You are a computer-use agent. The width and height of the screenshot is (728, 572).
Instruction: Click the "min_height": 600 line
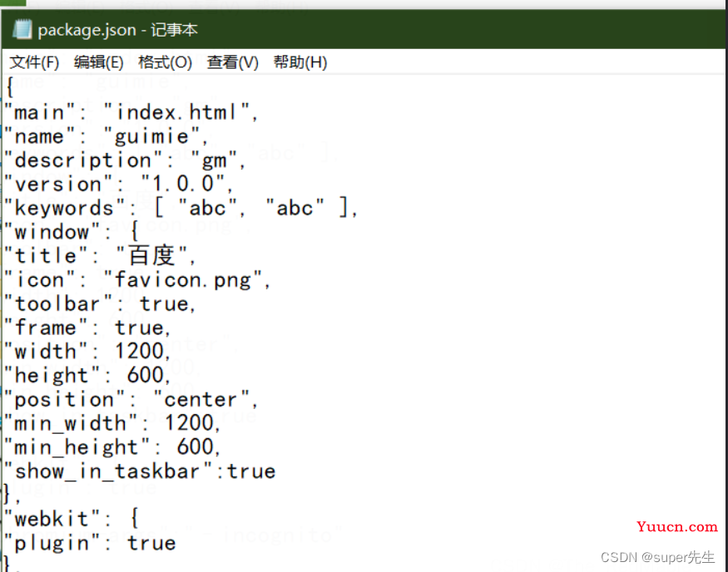coord(112,447)
